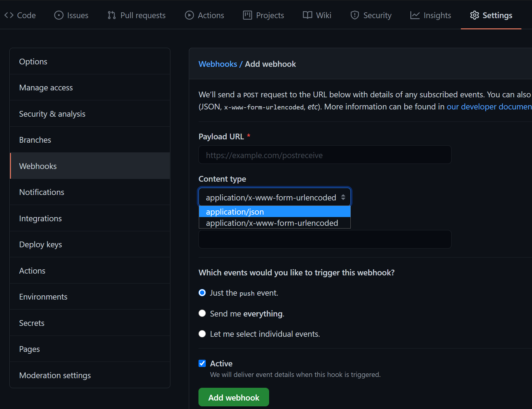532x409 pixels.
Task: Click the Security shield icon
Action: tap(355, 15)
